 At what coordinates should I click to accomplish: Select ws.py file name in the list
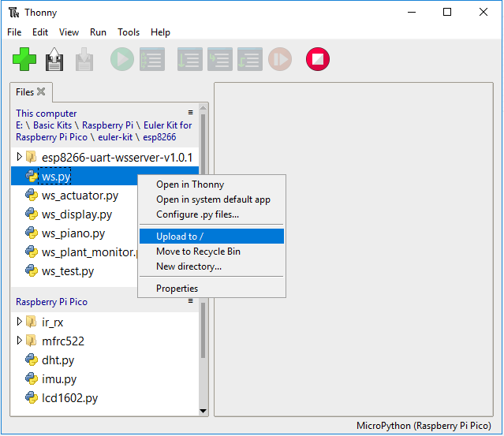(x=56, y=177)
